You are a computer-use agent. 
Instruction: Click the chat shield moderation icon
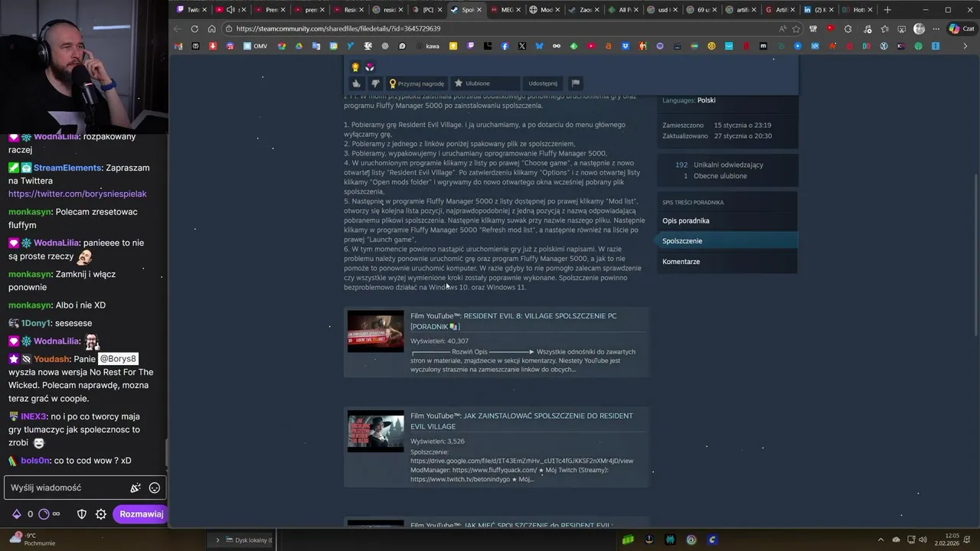[82, 514]
